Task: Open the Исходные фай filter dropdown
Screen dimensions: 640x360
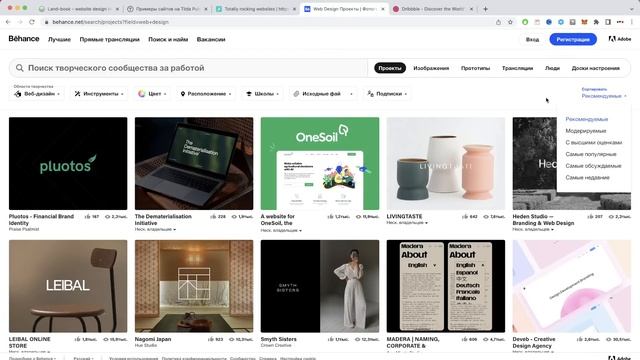Action: 323,94
